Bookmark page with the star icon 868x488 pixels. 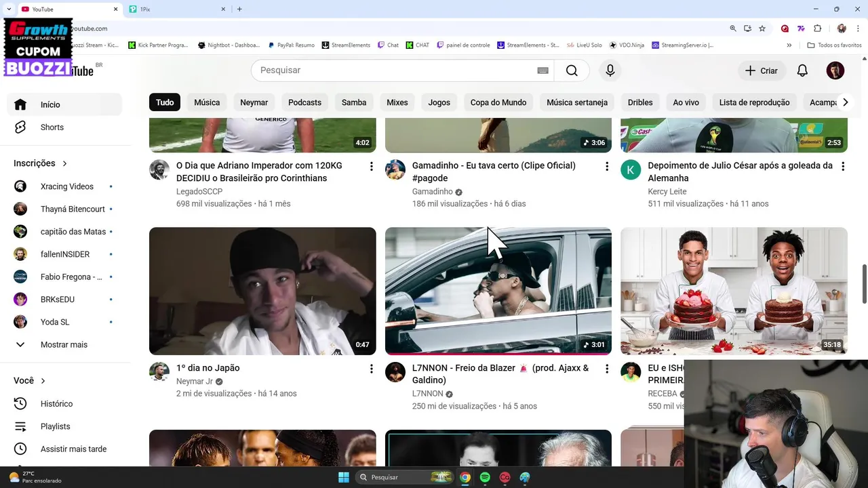click(x=762, y=28)
